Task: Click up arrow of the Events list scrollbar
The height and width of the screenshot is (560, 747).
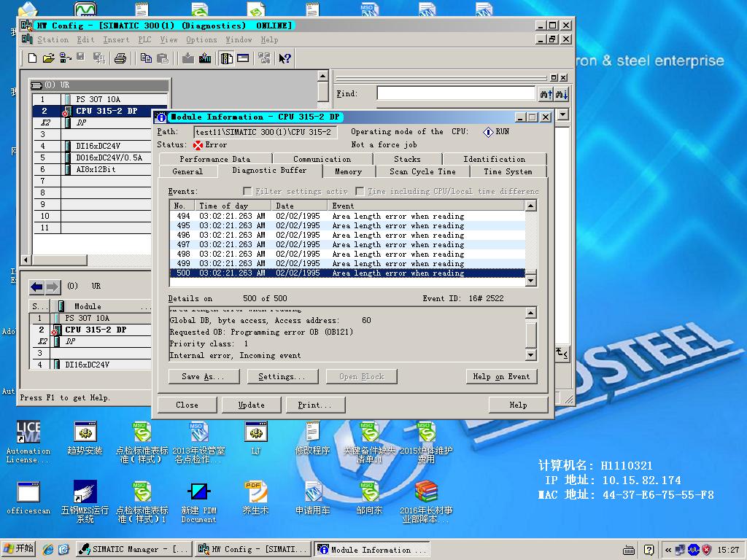Action: [530, 206]
